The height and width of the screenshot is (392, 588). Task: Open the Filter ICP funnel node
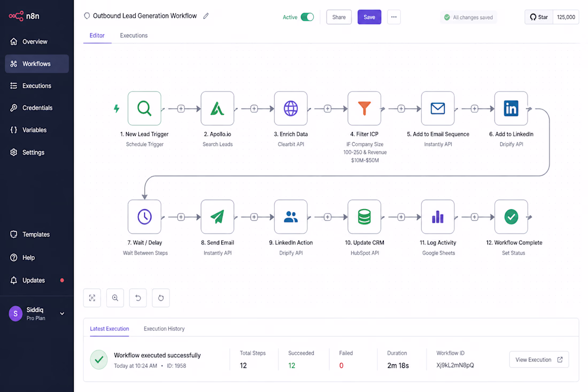364,109
